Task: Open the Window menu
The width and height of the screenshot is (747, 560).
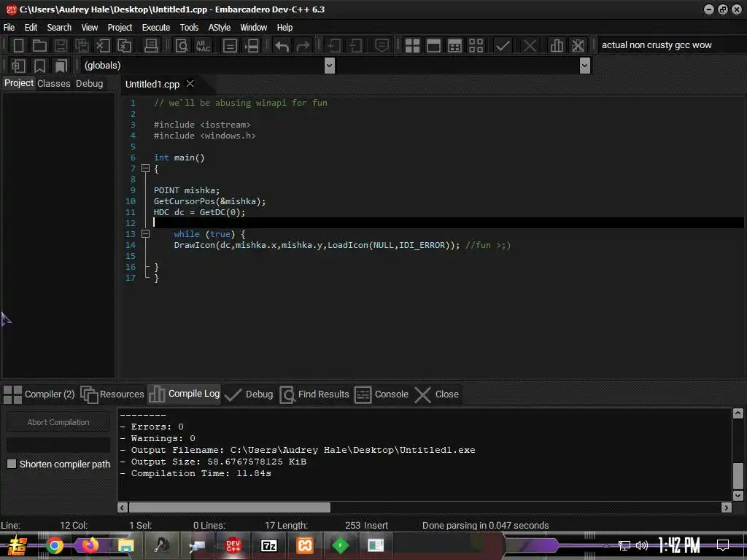Action: click(253, 28)
